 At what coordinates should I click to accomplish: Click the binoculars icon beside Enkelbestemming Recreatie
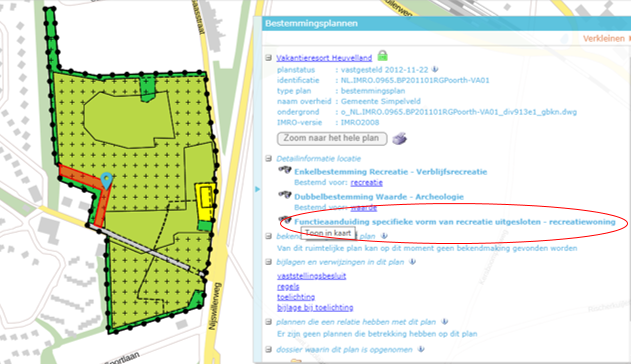point(285,170)
